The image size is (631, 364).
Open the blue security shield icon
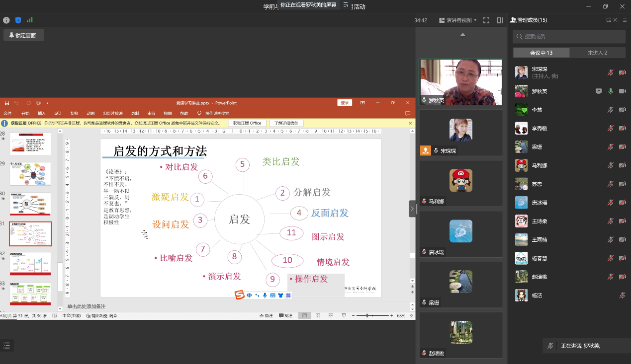[x=18, y=20]
